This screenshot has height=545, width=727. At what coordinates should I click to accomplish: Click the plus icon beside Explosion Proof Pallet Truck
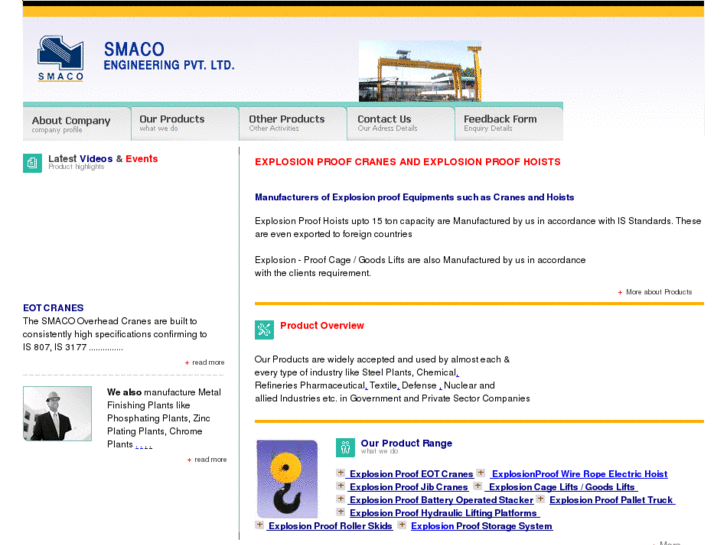pos(541,499)
